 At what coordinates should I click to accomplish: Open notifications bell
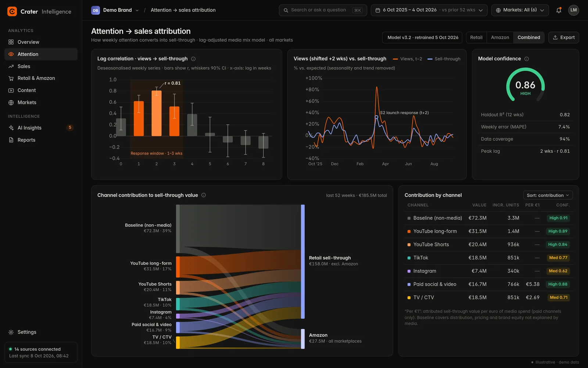pyautogui.click(x=559, y=10)
